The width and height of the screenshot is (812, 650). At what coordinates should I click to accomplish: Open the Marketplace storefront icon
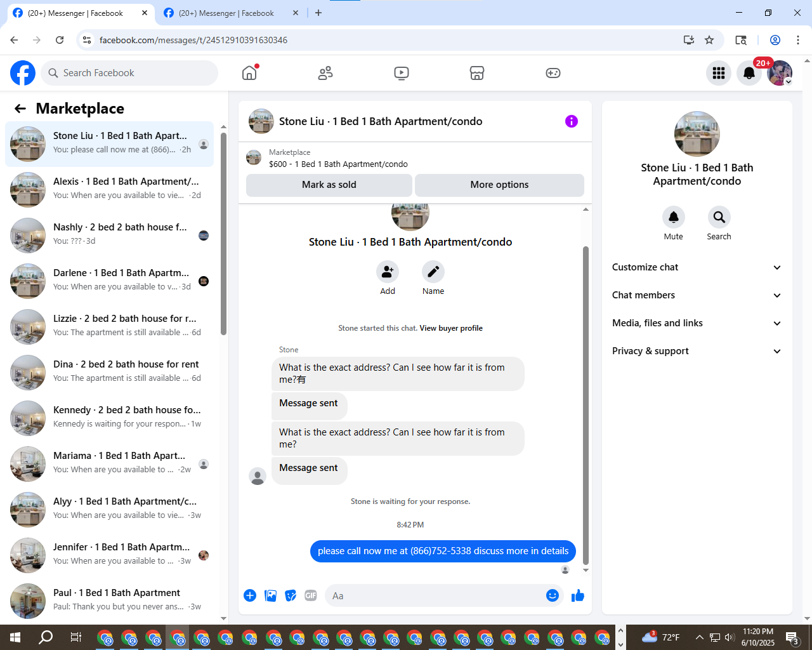[477, 73]
